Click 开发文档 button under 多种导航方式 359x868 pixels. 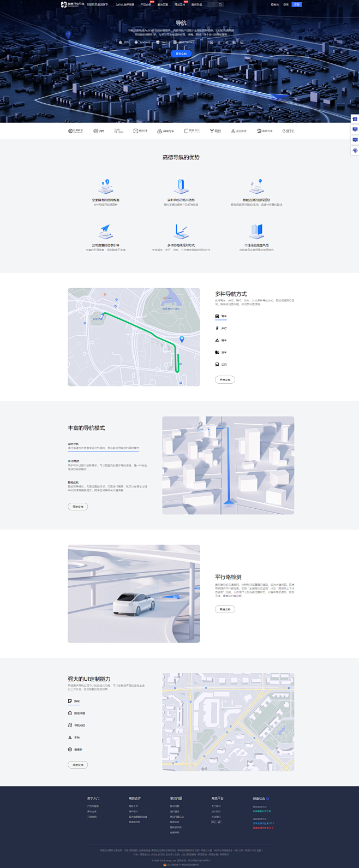pyautogui.click(x=225, y=379)
